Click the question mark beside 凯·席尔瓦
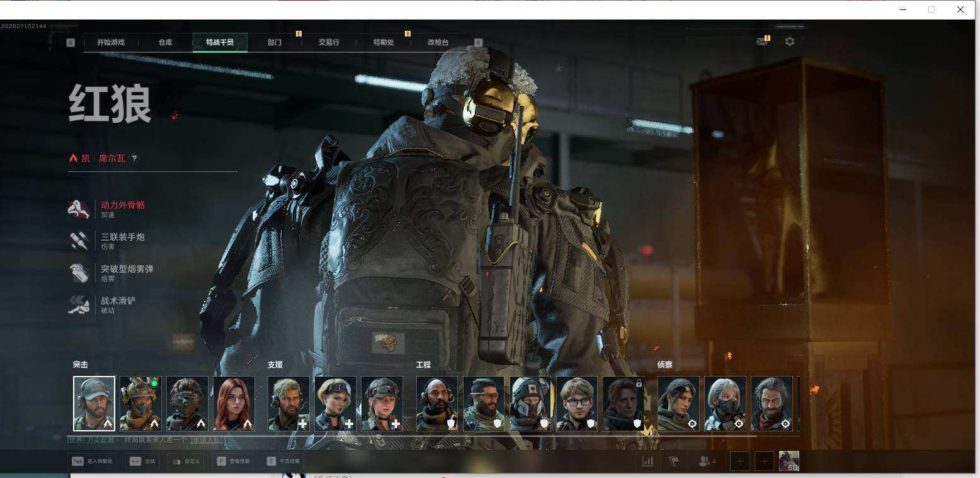This screenshot has width=980, height=478. (x=134, y=159)
